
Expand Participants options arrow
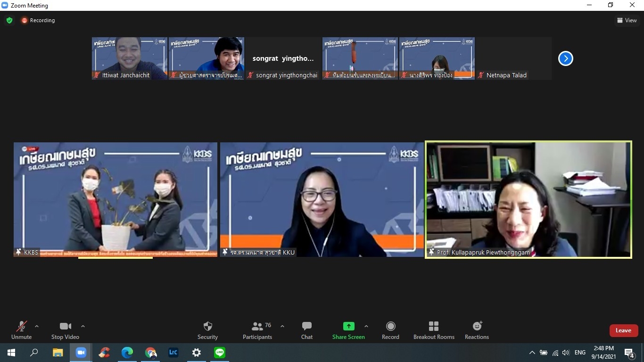click(x=282, y=326)
